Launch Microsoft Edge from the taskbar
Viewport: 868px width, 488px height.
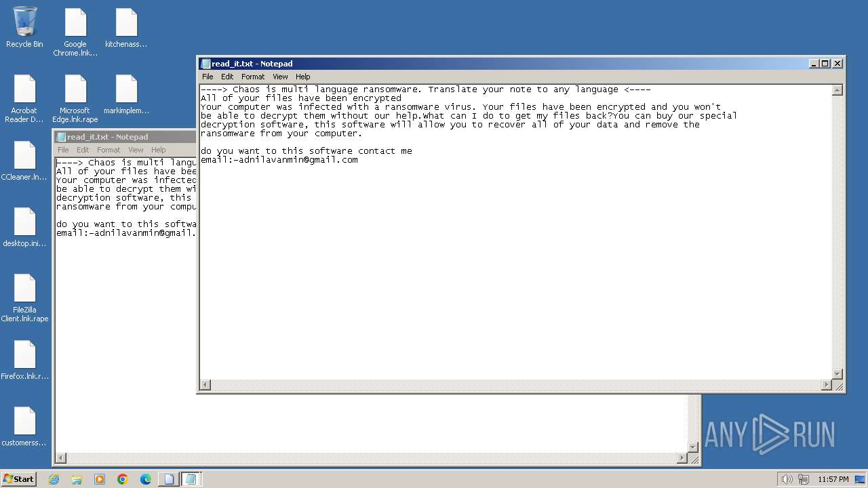146,479
